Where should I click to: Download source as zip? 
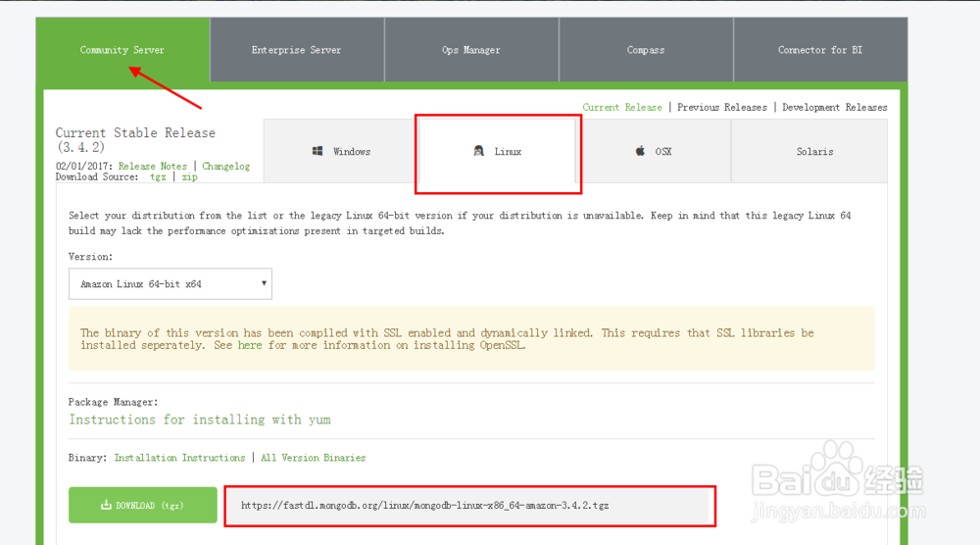(189, 176)
